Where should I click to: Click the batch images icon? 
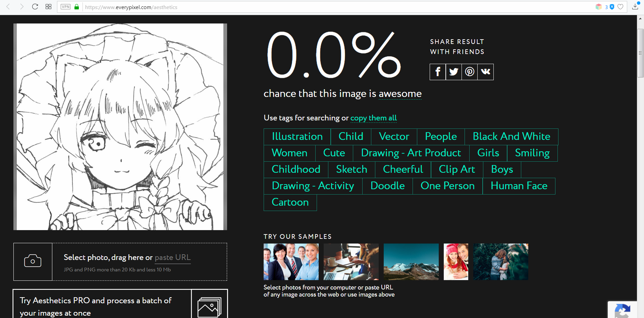(x=210, y=307)
